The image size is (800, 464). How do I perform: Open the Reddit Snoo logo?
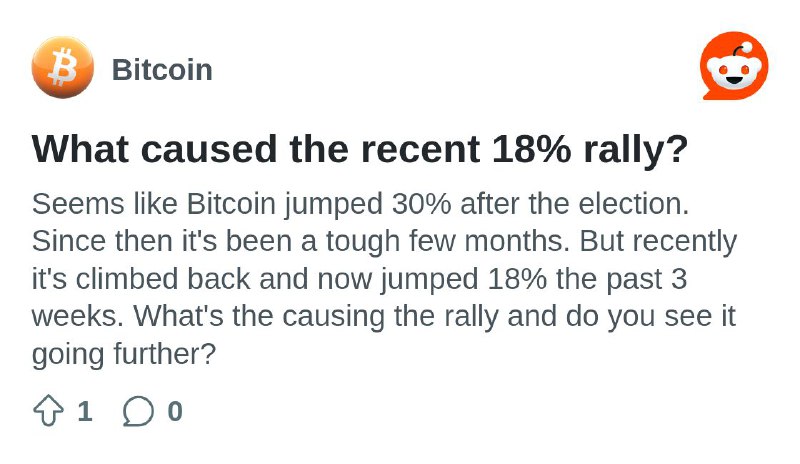[x=734, y=66]
